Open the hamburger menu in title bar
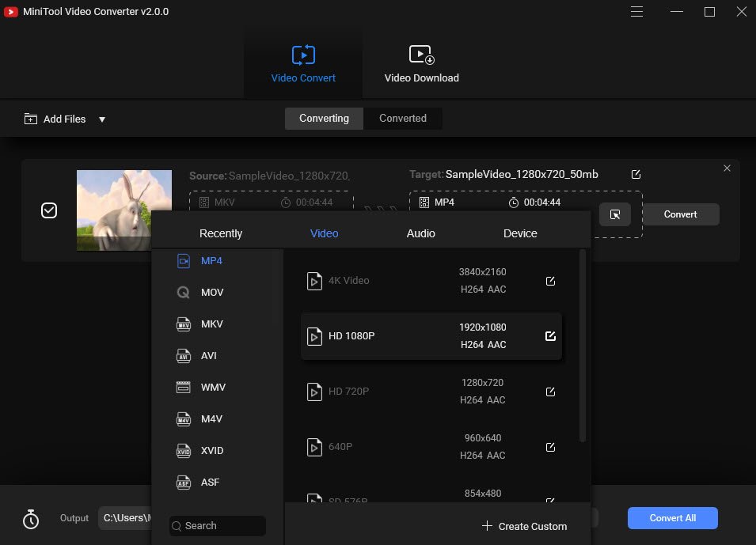756x545 pixels. pos(636,12)
